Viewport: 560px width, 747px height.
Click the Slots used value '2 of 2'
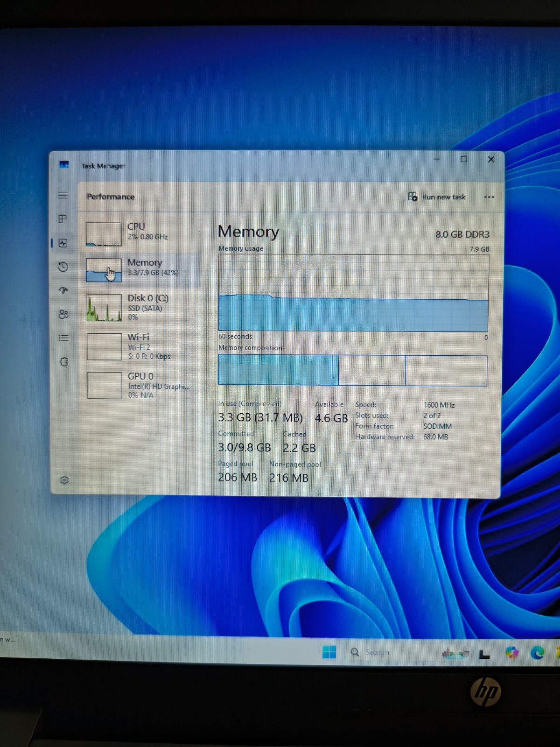coord(432,416)
